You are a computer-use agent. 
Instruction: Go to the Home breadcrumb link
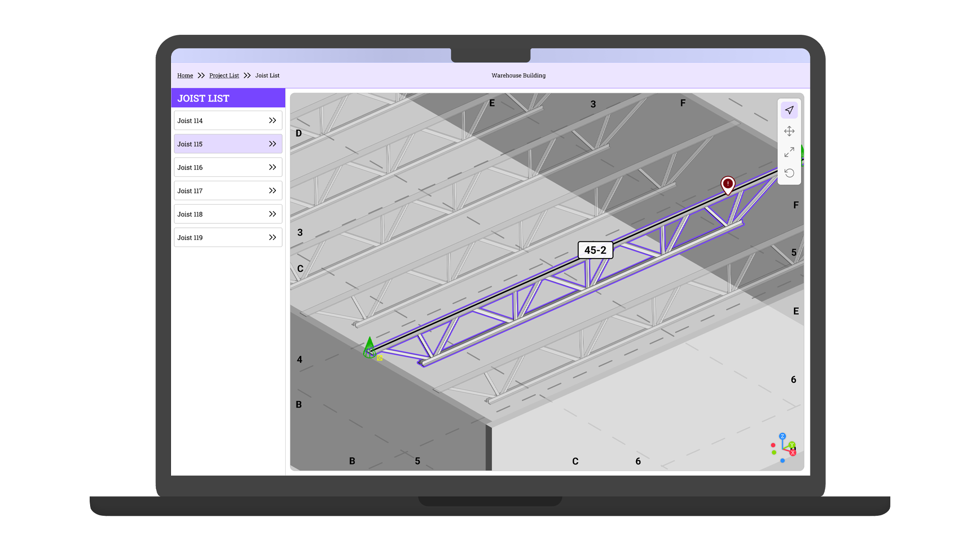(185, 75)
